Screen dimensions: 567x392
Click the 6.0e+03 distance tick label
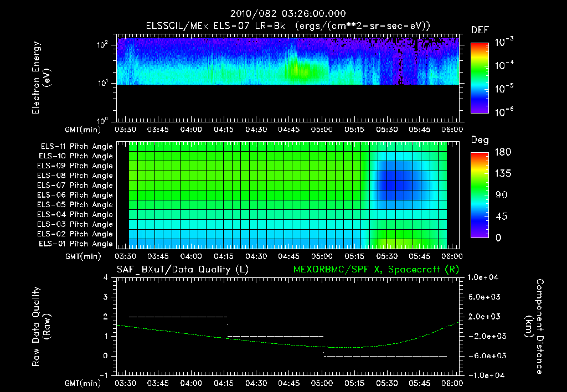click(484, 297)
